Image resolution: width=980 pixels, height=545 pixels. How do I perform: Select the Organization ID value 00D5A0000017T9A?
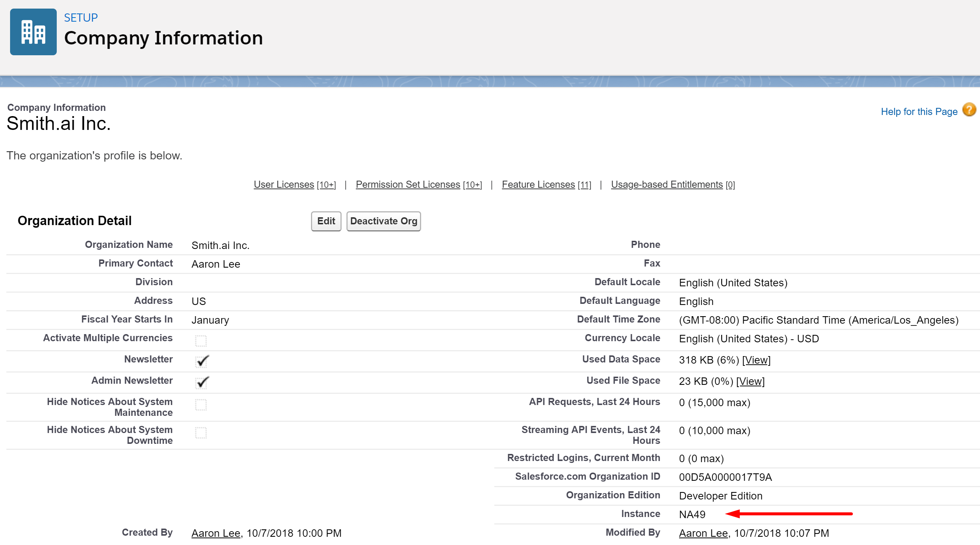[x=725, y=477]
